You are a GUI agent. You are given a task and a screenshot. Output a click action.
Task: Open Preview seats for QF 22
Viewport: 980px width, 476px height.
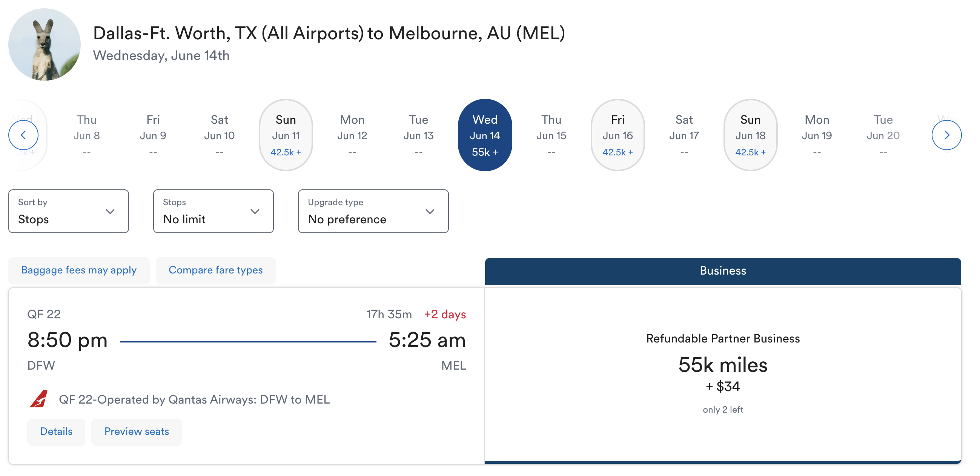(x=137, y=431)
